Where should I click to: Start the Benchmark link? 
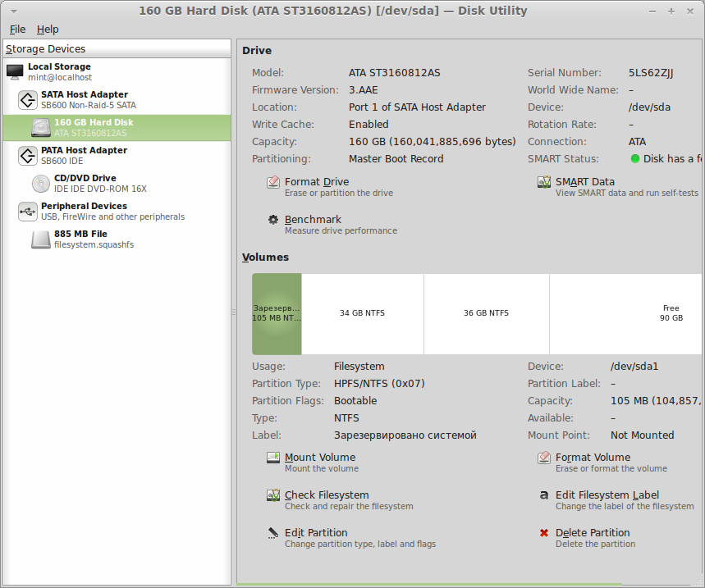(x=313, y=220)
